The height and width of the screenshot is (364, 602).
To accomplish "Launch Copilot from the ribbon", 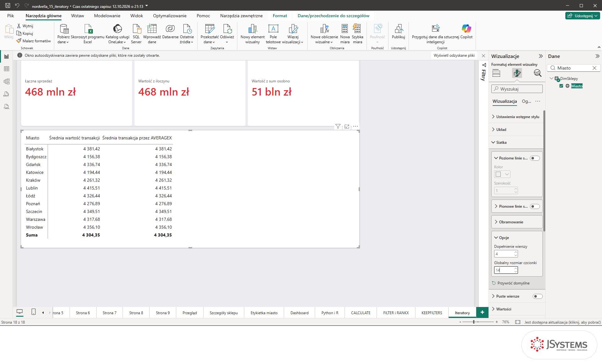I will point(466,29).
